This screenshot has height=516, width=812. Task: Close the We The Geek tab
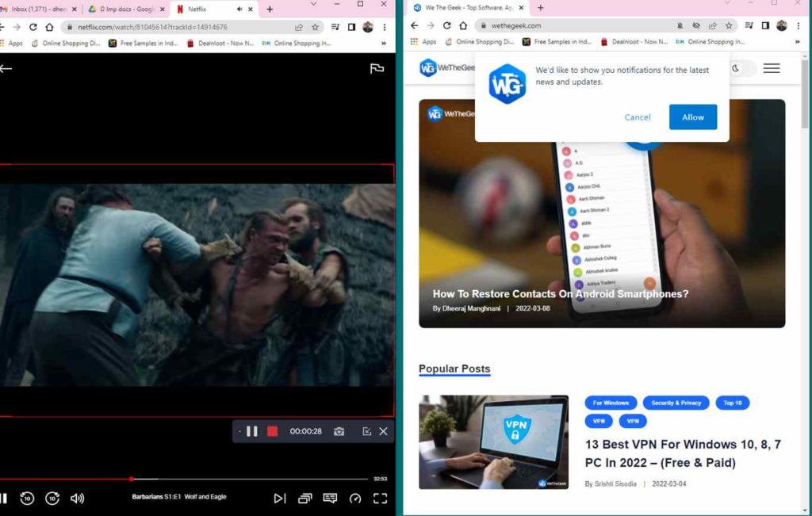click(x=521, y=8)
